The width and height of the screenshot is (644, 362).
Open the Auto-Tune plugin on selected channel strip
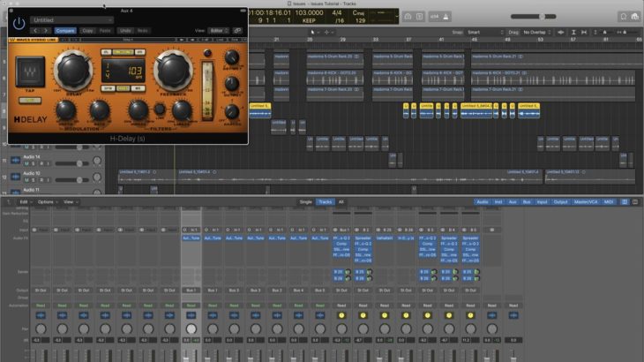click(191, 238)
